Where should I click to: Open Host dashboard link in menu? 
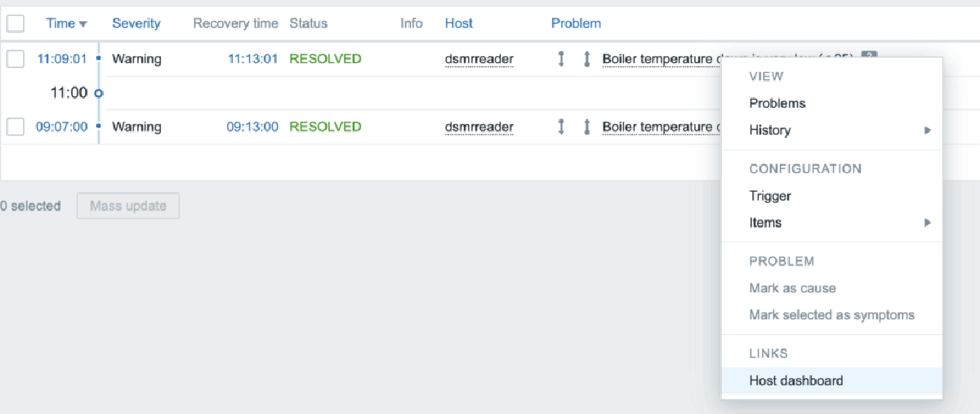click(x=796, y=381)
